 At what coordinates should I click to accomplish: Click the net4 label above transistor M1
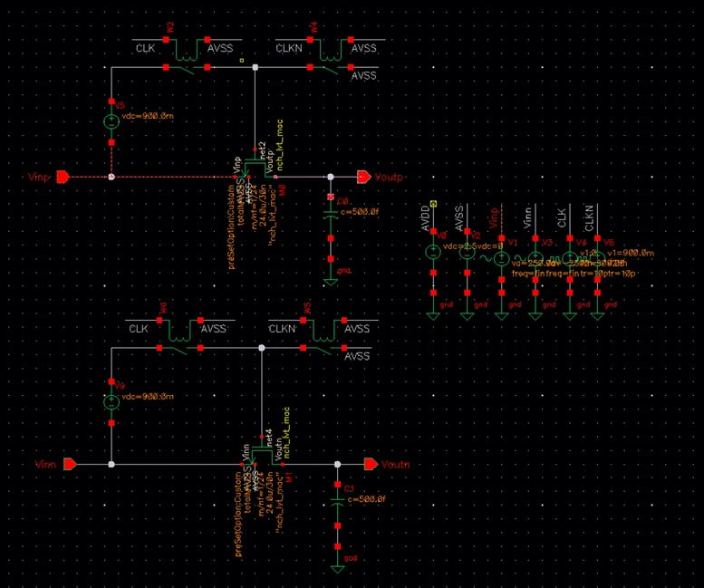pyautogui.click(x=269, y=438)
